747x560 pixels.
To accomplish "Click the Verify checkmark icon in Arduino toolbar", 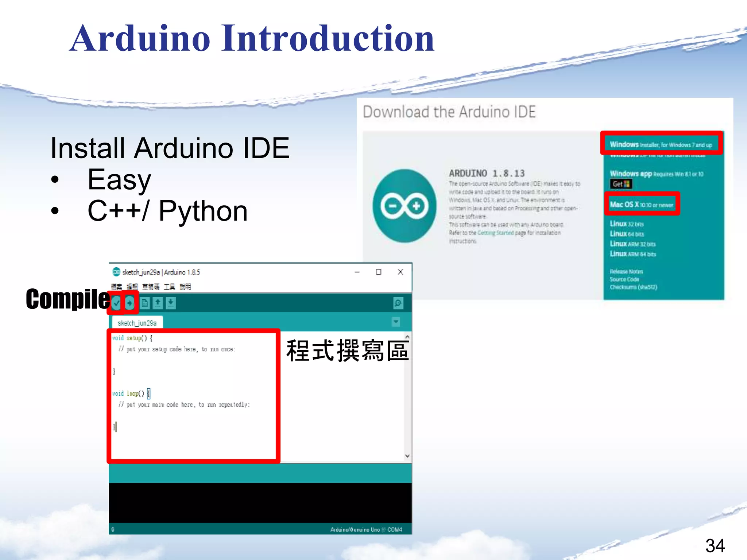I will pyautogui.click(x=116, y=303).
